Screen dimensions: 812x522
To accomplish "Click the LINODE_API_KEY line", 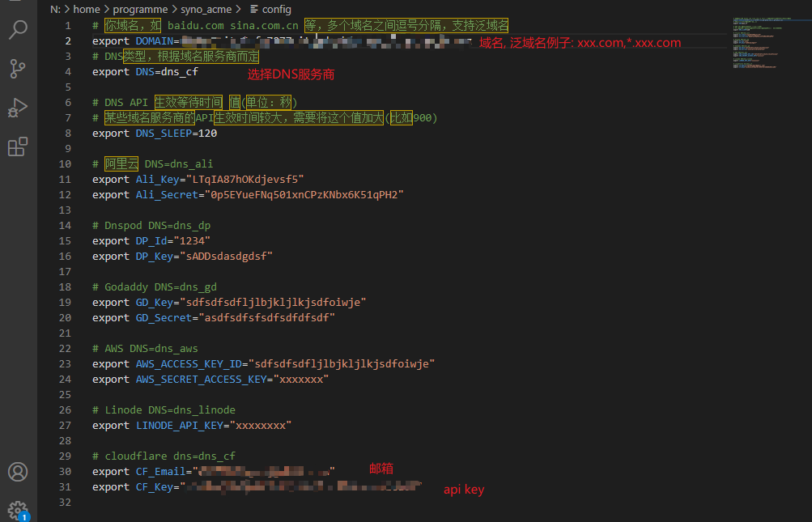I will 191,426.
